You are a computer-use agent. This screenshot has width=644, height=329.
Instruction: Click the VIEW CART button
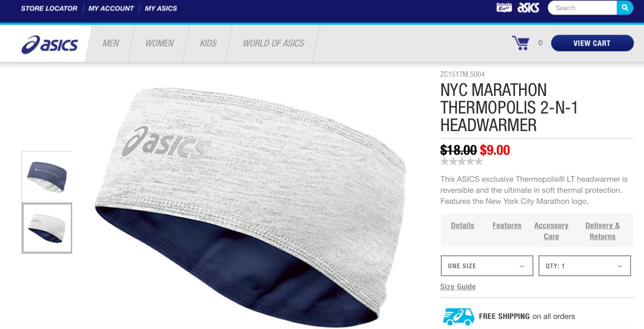592,43
